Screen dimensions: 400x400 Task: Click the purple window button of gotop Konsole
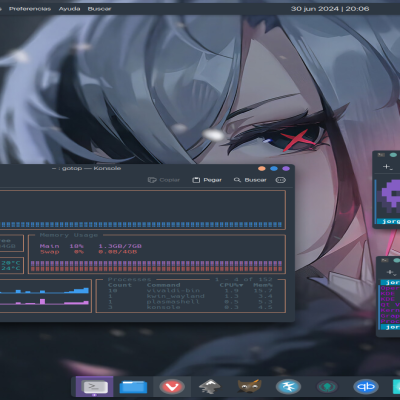pyautogui.click(x=286, y=169)
